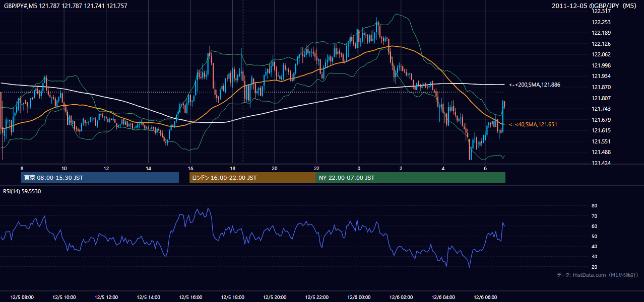Viewport: 644px width, 302px height.
Task: Click RSI scale value 30
Action: [594, 257]
